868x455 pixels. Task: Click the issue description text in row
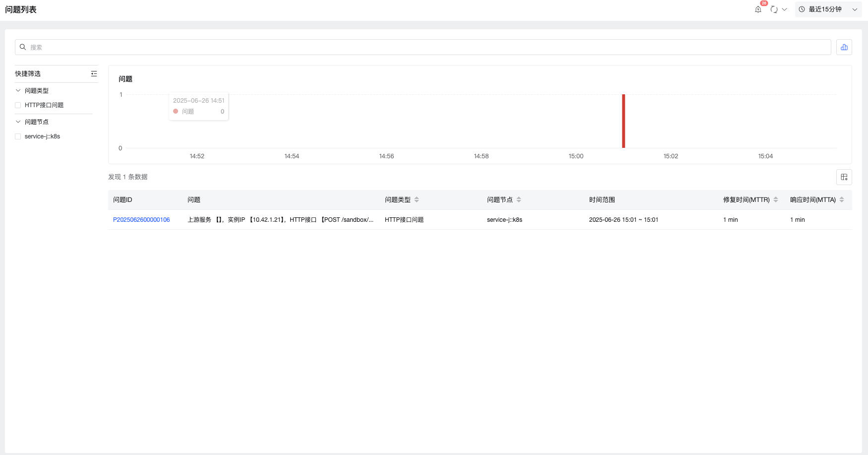280,220
